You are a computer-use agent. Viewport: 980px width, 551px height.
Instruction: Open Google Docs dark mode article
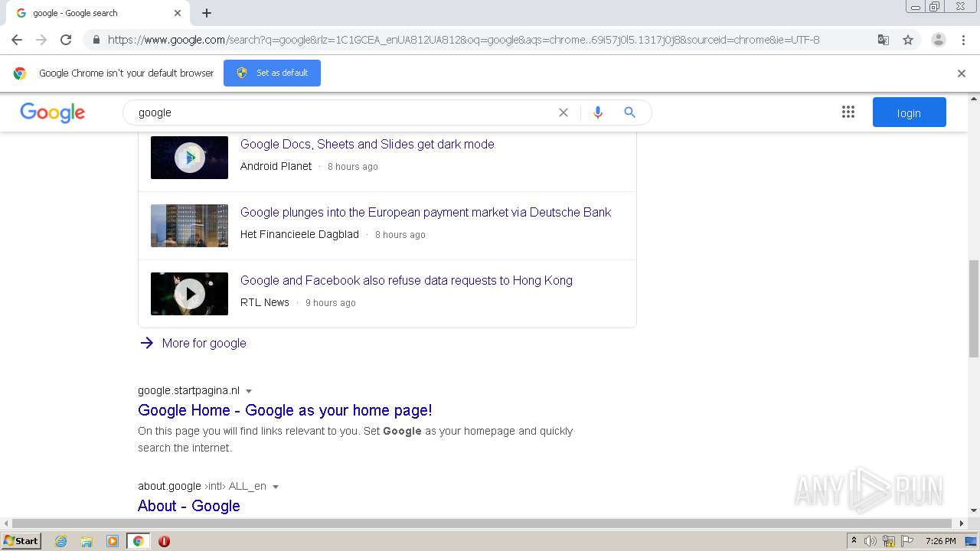[x=367, y=144]
